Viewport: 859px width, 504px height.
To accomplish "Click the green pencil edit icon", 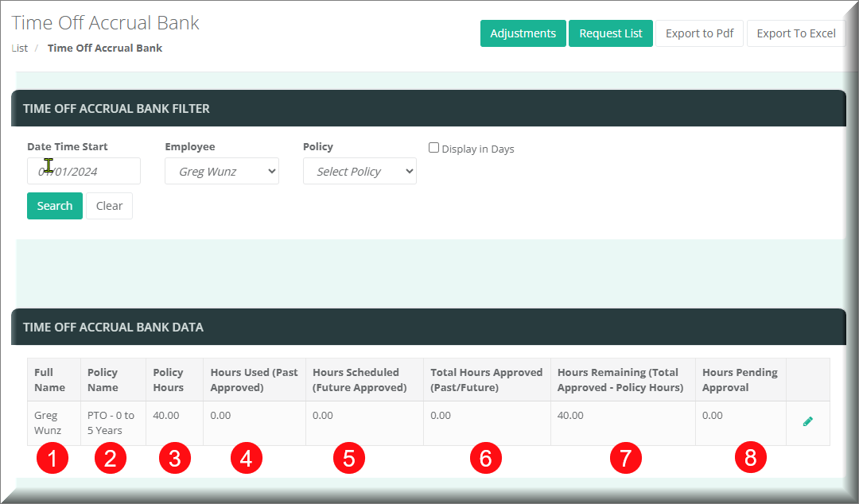I will pos(808,421).
